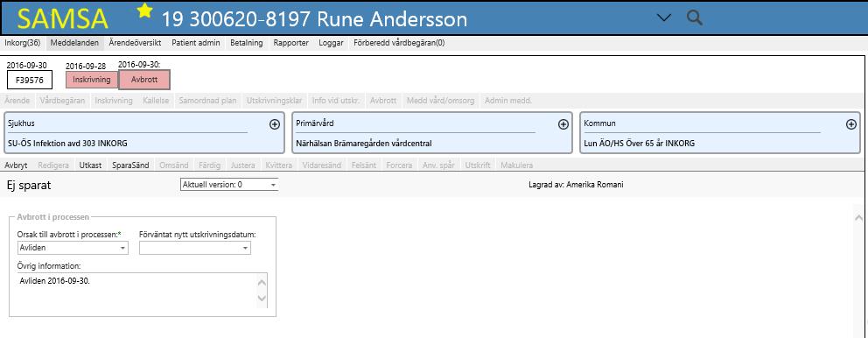868x338 pixels.
Task: Open the Patient admin menu
Action: tap(196, 43)
